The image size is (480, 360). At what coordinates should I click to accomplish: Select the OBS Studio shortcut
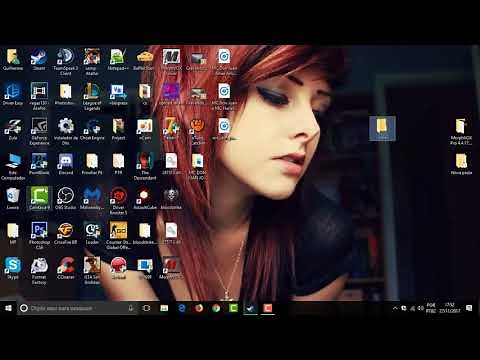66,198
